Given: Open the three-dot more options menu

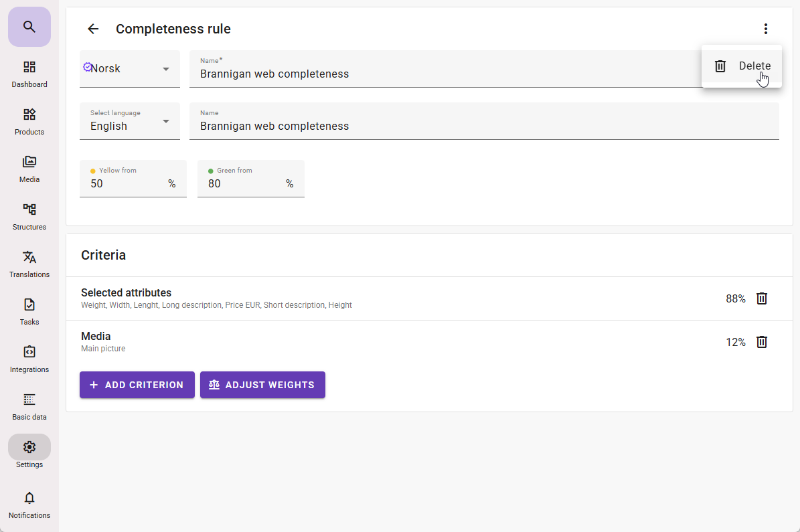Looking at the screenshot, I should [x=765, y=29].
